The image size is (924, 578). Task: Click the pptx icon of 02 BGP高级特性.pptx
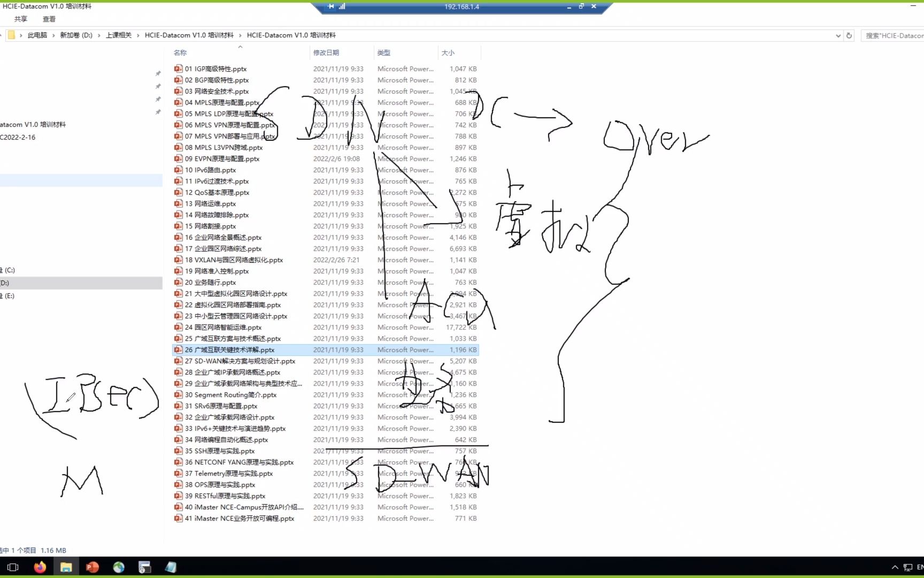[x=178, y=80]
